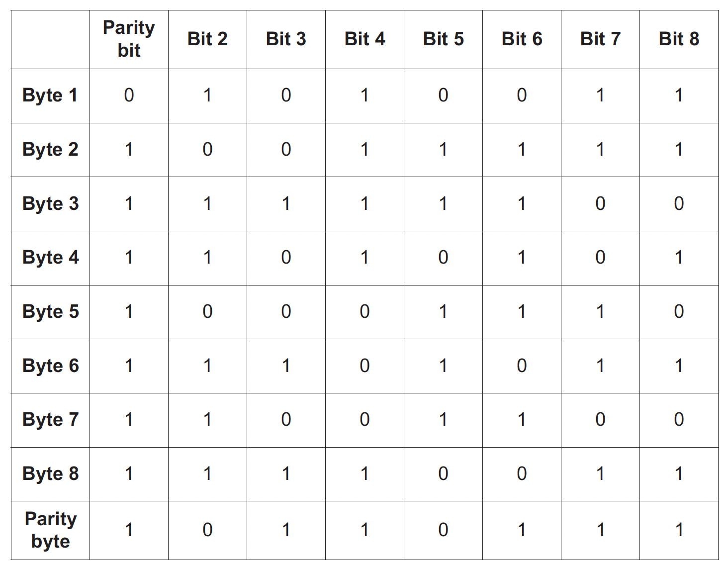The image size is (728, 567).
Task: Select the "Parity byte" row label
Action: coord(50,530)
